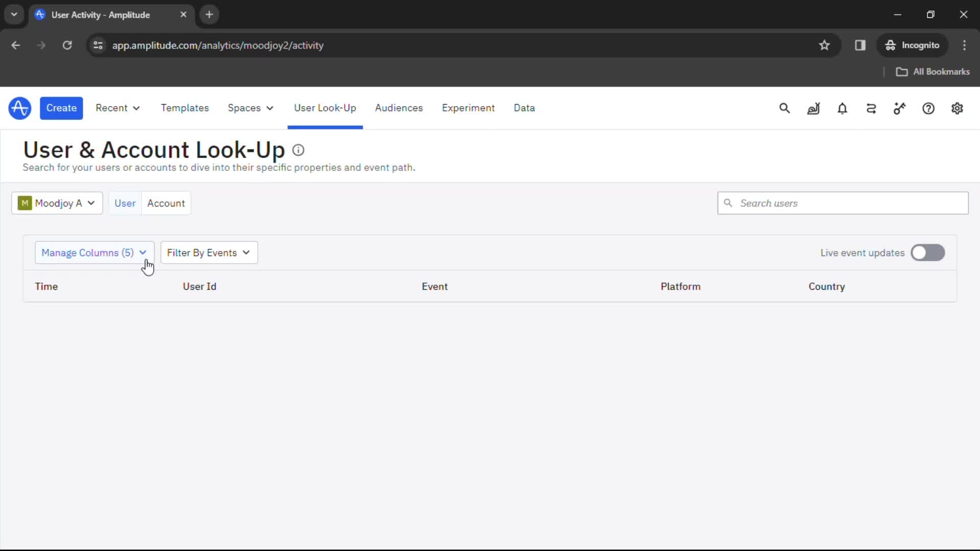Click the Create button
The width and height of the screenshot is (980, 551).
click(61, 108)
